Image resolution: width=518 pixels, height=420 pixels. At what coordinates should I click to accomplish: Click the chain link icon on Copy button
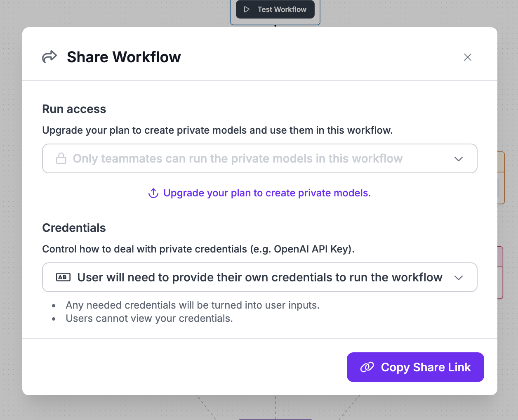367,367
